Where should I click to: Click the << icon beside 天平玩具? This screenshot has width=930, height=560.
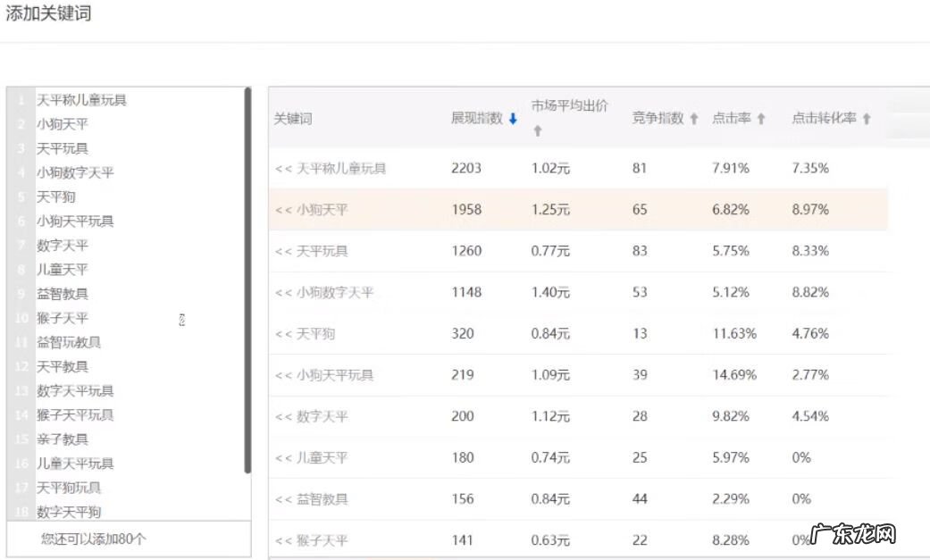[283, 251]
